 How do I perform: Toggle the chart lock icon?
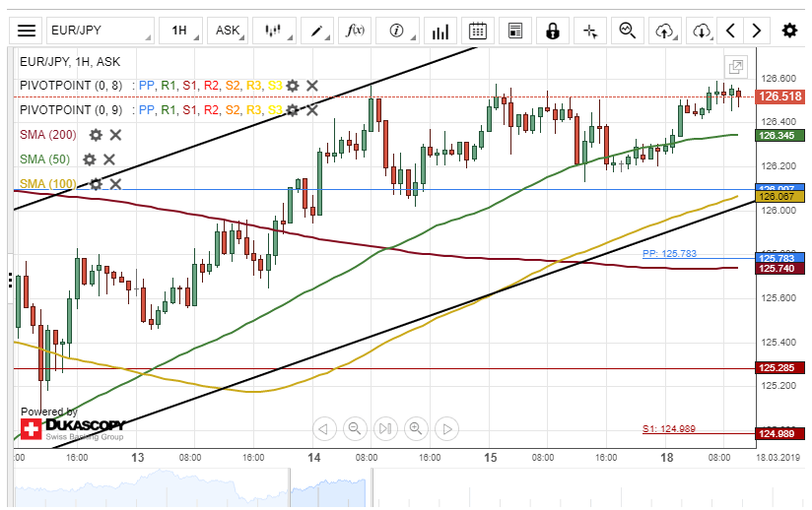pyautogui.click(x=553, y=31)
